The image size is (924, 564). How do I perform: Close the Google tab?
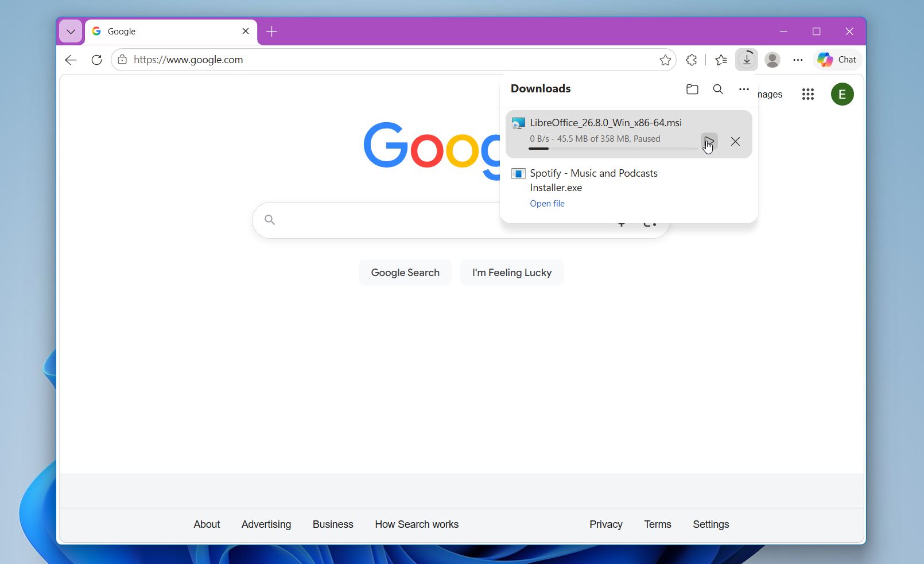[246, 32]
